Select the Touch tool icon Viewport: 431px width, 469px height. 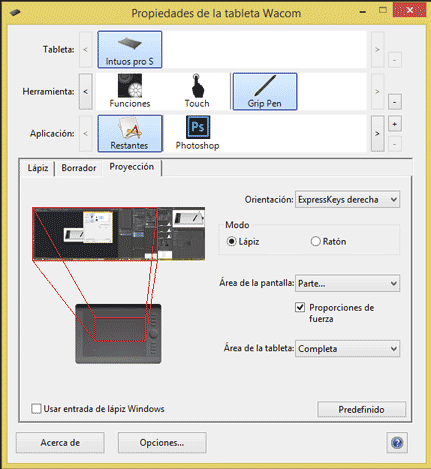point(197,91)
